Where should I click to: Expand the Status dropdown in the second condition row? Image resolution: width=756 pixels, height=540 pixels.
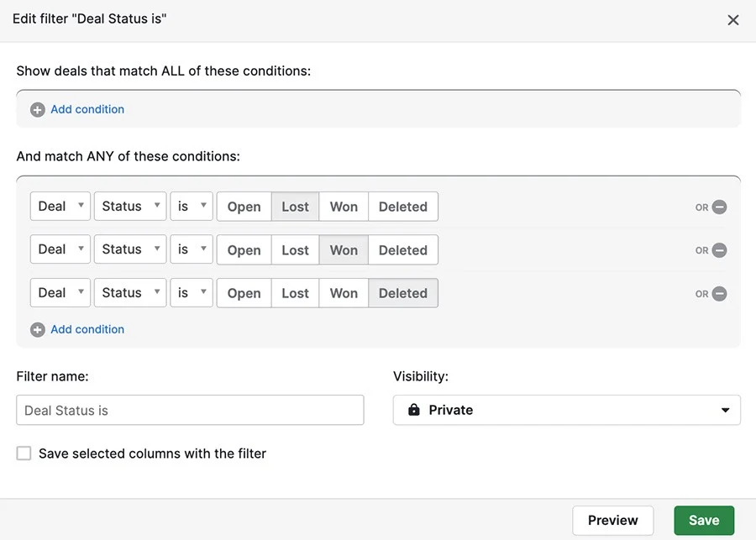click(x=130, y=249)
